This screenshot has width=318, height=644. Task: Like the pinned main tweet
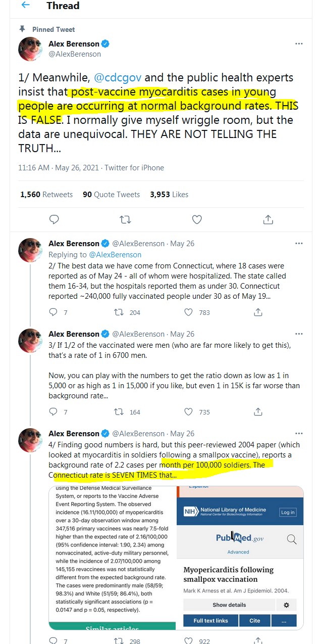coord(197,219)
